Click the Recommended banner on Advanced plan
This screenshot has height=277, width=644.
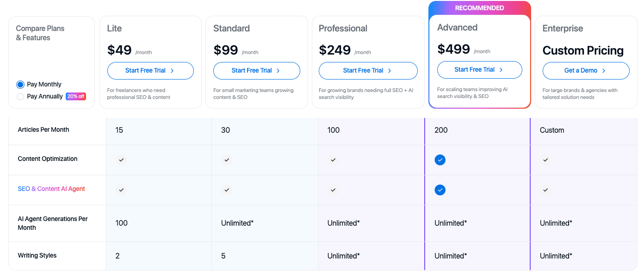click(479, 8)
